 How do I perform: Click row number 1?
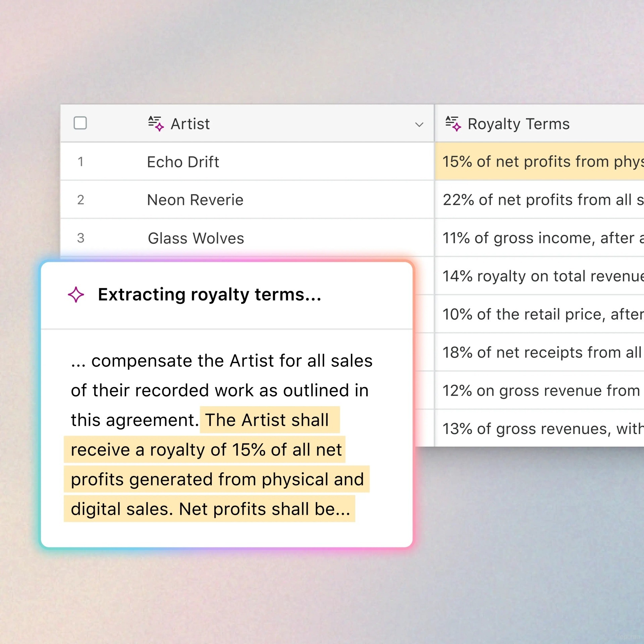click(80, 162)
